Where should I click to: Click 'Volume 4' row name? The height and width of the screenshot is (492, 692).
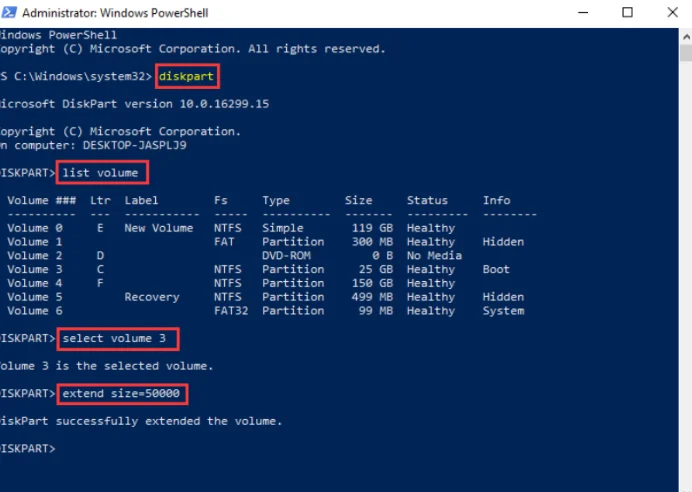(x=35, y=283)
